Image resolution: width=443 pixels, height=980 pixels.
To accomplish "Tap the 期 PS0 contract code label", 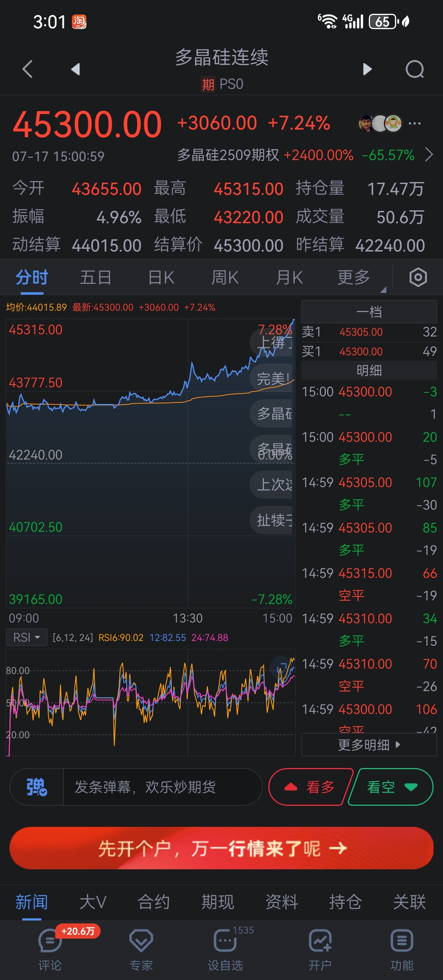I will coord(222,84).
